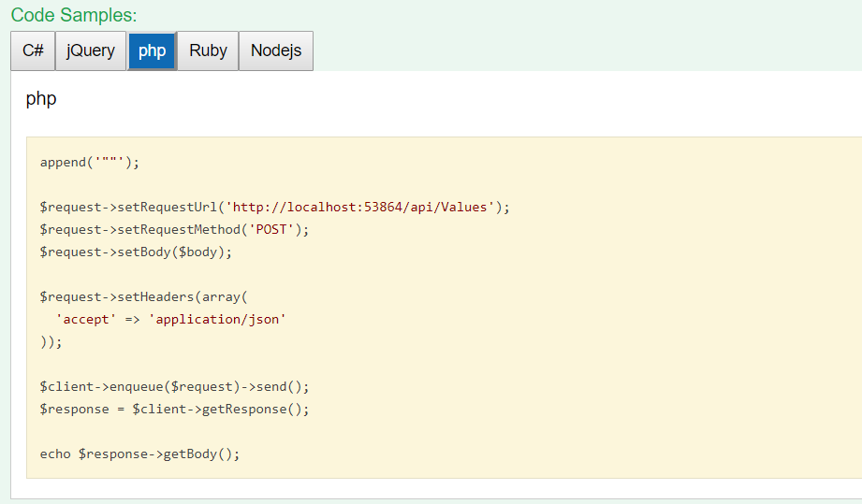Click the append('""') code line
Viewport: 862px width, 504px height.
coord(89,162)
